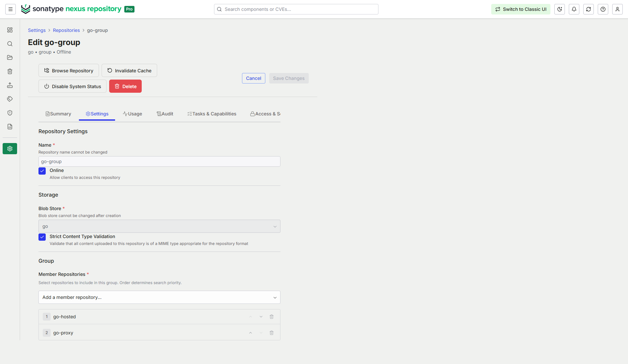Open upload icon in sidebar
628x364 pixels.
tap(10, 85)
